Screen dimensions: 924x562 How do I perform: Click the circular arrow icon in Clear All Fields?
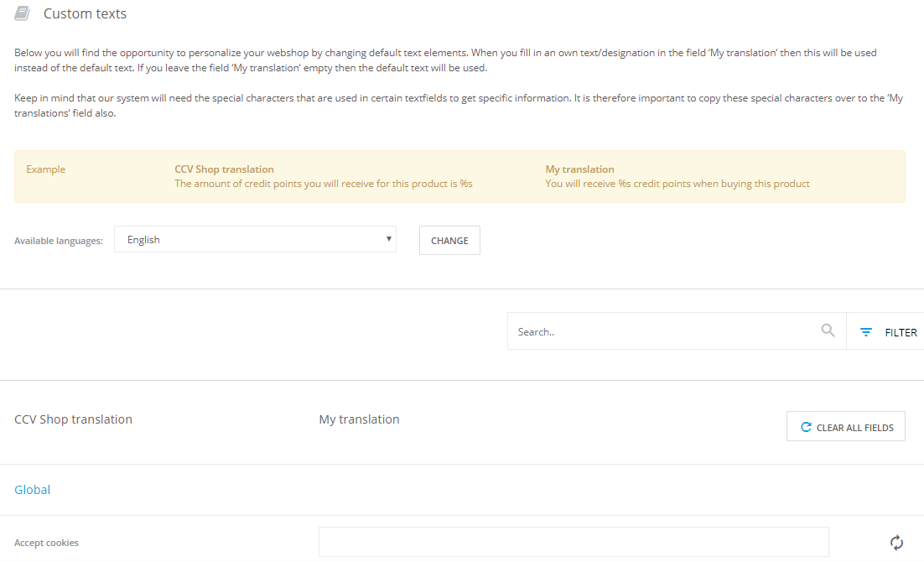tap(806, 427)
